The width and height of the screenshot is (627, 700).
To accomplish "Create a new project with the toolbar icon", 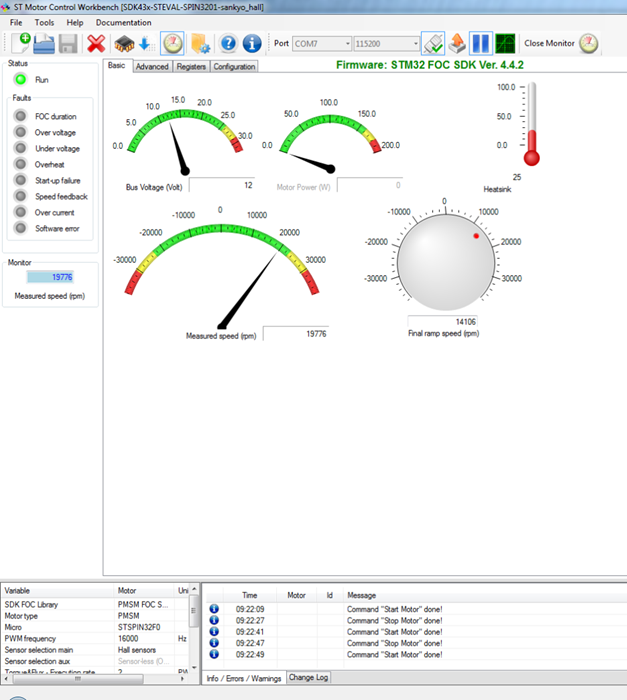I will point(21,43).
